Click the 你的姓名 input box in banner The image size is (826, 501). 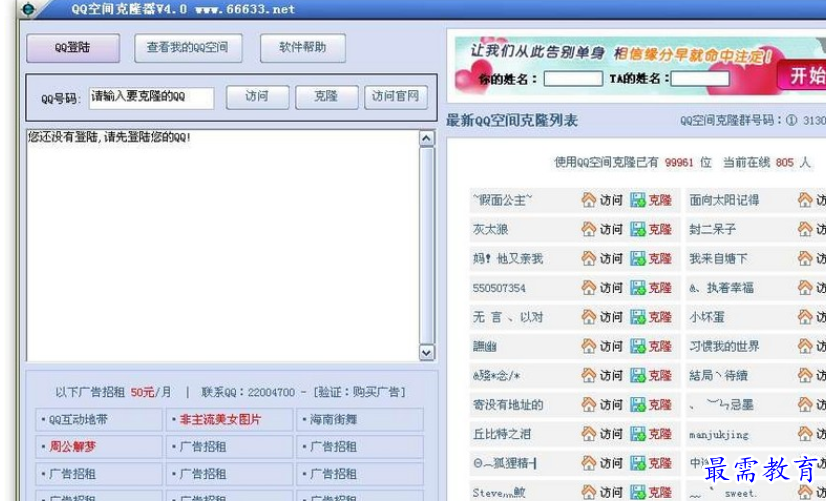tap(573, 79)
